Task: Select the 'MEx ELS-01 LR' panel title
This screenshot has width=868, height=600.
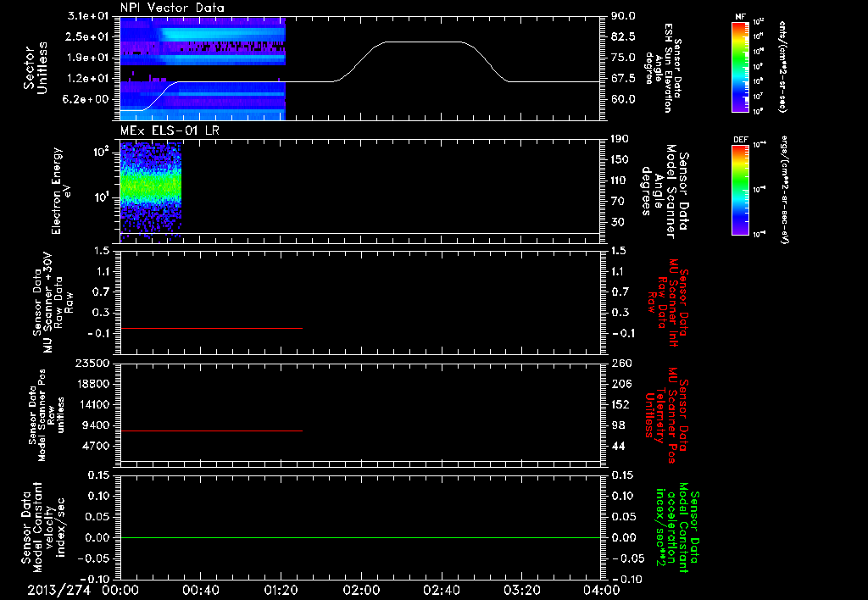Action: 170,131
